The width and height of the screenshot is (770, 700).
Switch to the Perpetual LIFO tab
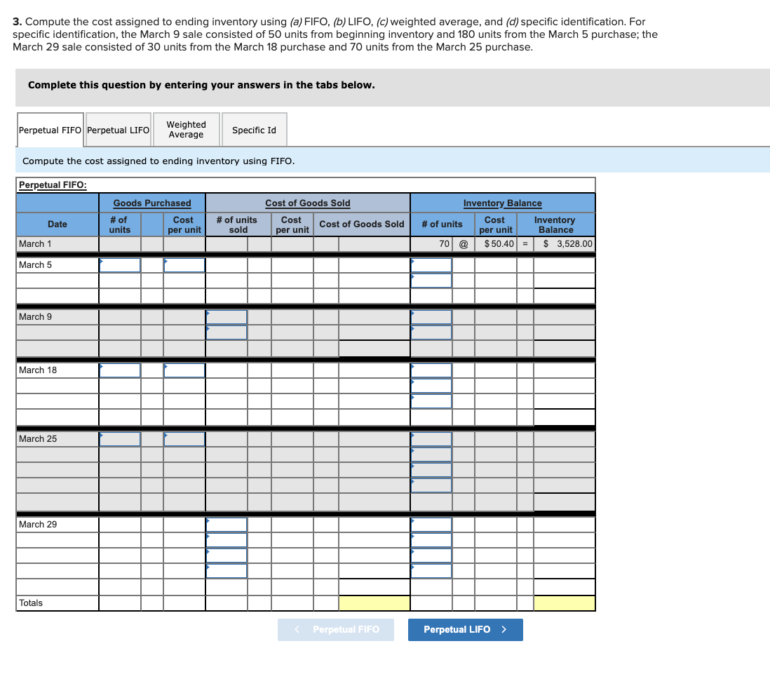(x=118, y=129)
